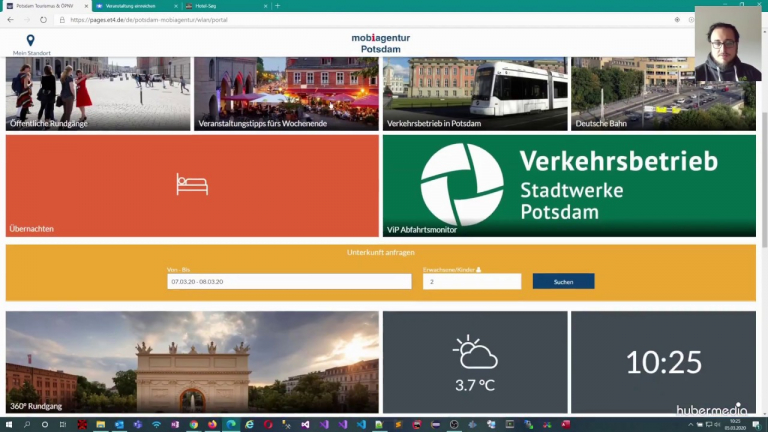Open the Öffentliche Rundgänge tile
This screenshot has width=768, height=432.
[98, 94]
